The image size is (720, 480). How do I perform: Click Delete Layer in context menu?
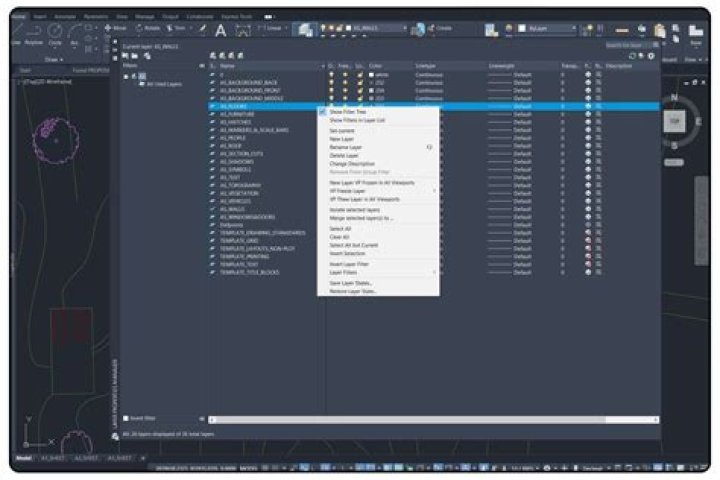(343, 155)
